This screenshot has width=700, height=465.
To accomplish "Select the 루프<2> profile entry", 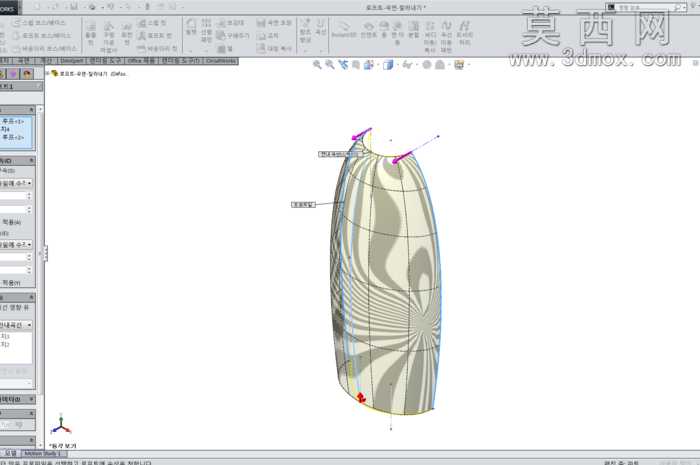I will [x=13, y=137].
